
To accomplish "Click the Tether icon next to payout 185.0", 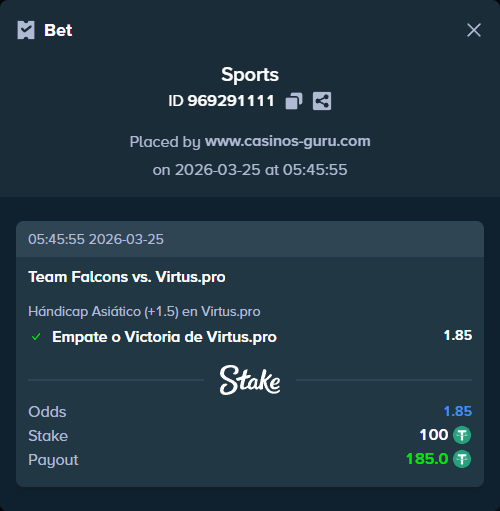I will coord(462,459).
